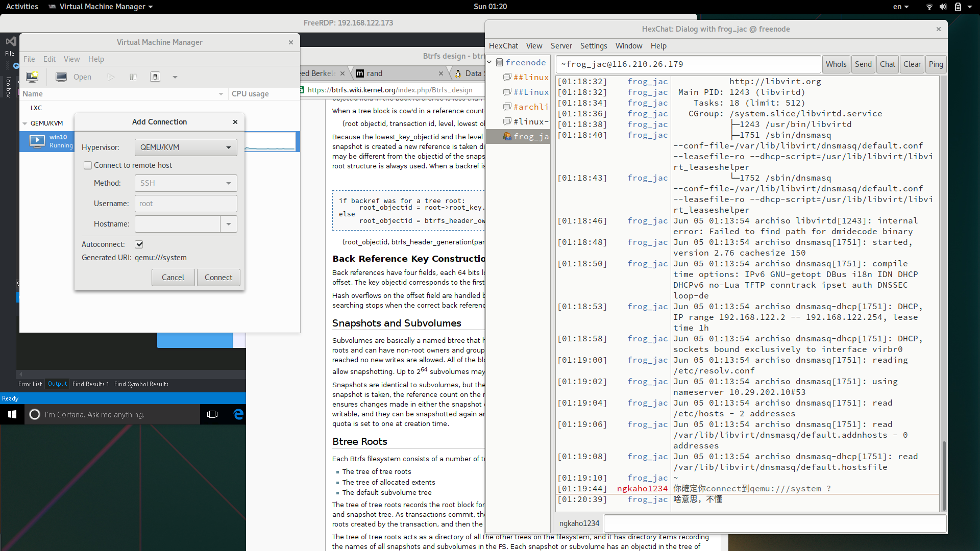Click Activities in GNOME top bar
This screenshot has width=980, height=551.
tap(22, 7)
